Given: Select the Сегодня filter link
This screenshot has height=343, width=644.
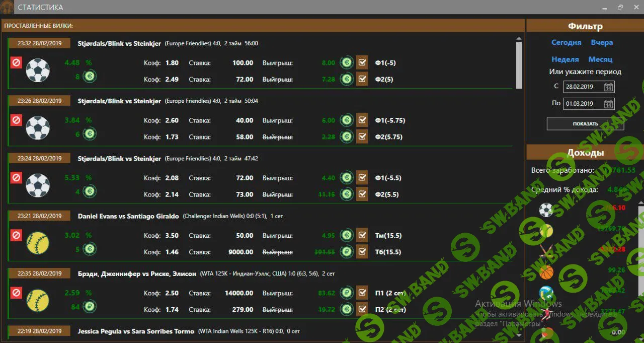Looking at the screenshot, I should coord(566,42).
